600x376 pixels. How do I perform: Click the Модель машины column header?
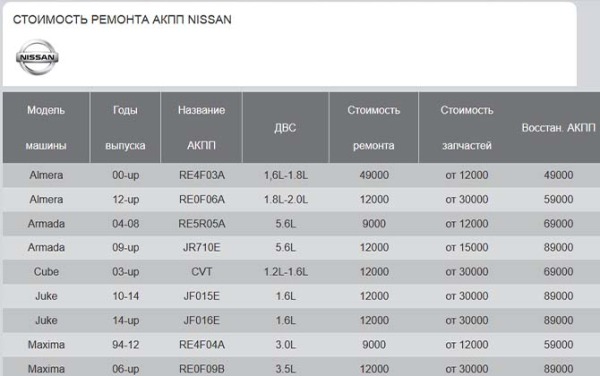46,127
